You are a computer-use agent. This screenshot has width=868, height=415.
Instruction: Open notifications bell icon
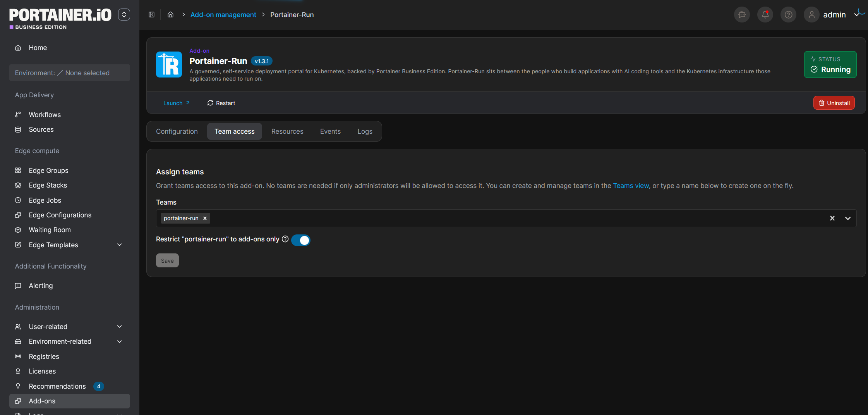point(765,15)
